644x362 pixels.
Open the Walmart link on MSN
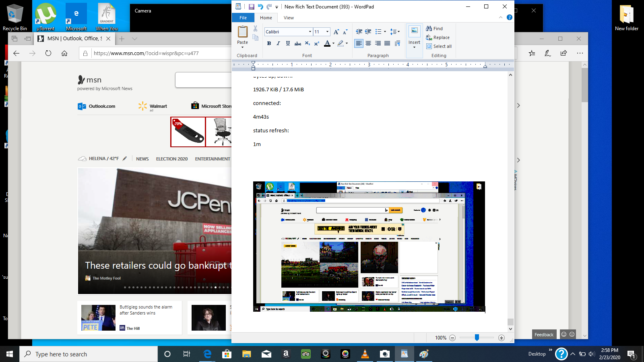(x=153, y=106)
